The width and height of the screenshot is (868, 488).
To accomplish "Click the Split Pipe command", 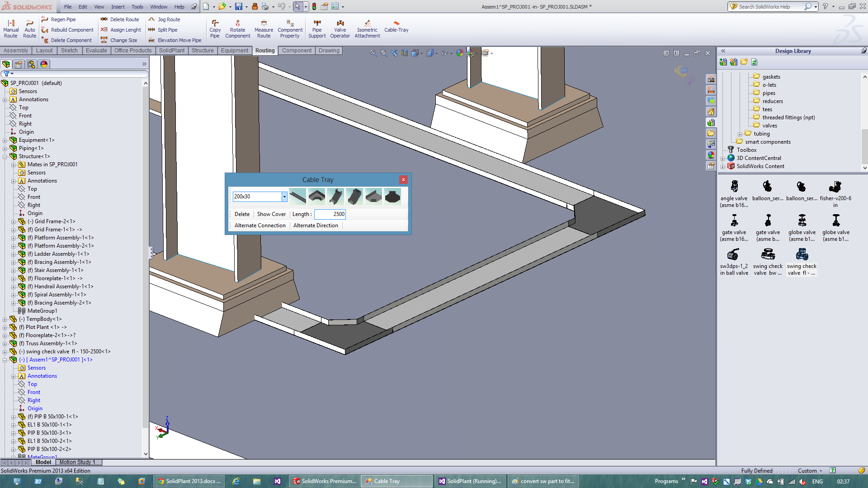I will coord(163,30).
